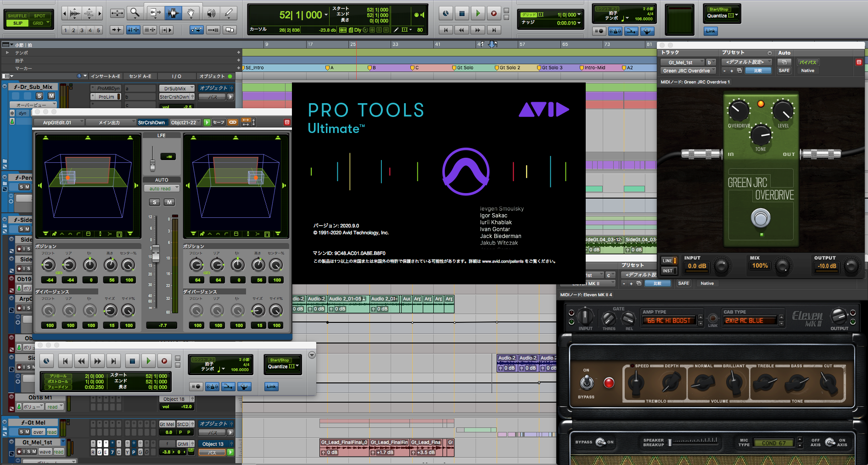868x465 pixels.
Task: Open grid value dropdown arrow
Action: [x=579, y=15]
